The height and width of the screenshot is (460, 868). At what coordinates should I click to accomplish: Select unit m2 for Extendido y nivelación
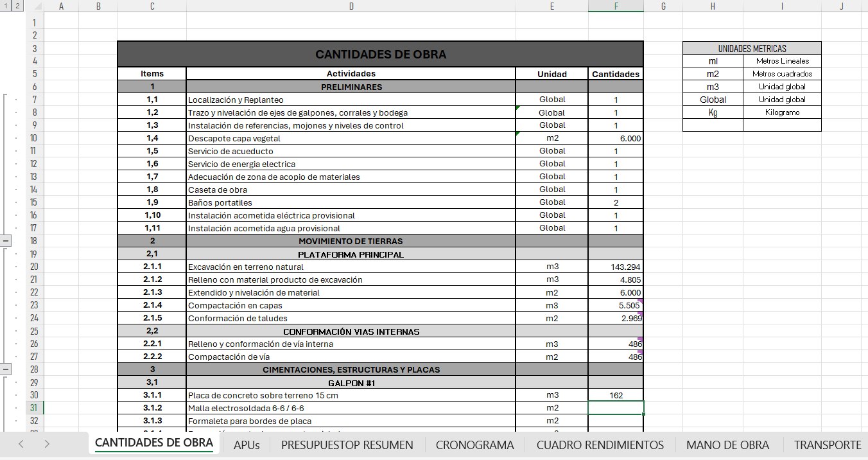click(x=552, y=292)
